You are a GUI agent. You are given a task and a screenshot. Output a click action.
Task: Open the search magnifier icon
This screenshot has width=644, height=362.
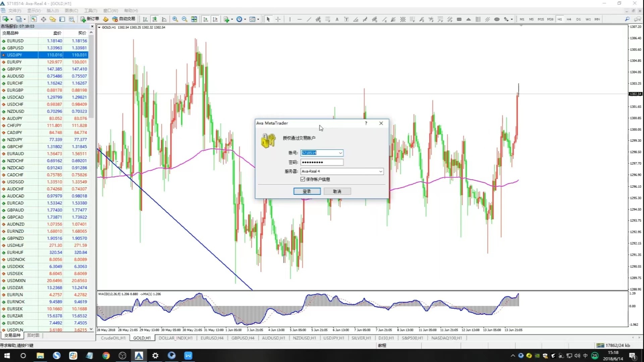627,19
